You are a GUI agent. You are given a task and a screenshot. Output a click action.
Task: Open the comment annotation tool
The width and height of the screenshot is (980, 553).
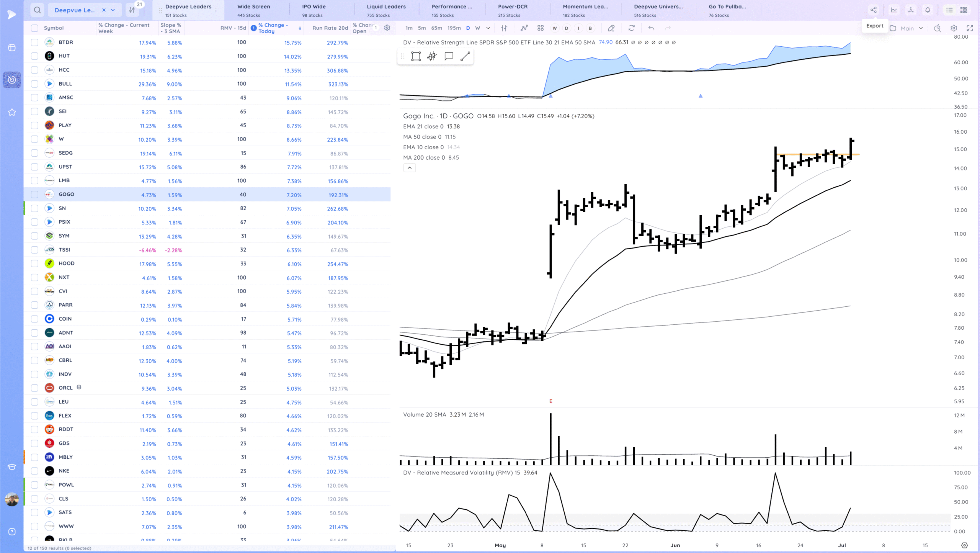tap(449, 57)
